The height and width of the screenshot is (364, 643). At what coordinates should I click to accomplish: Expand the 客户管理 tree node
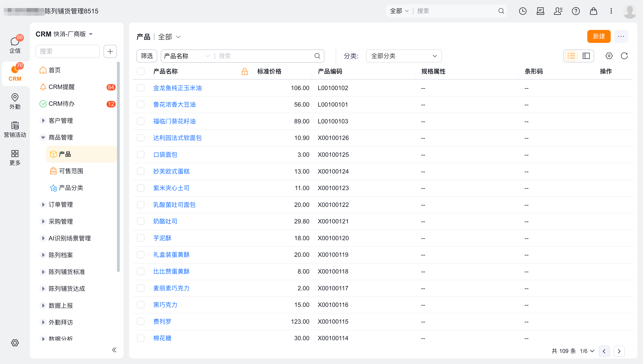tap(43, 120)
